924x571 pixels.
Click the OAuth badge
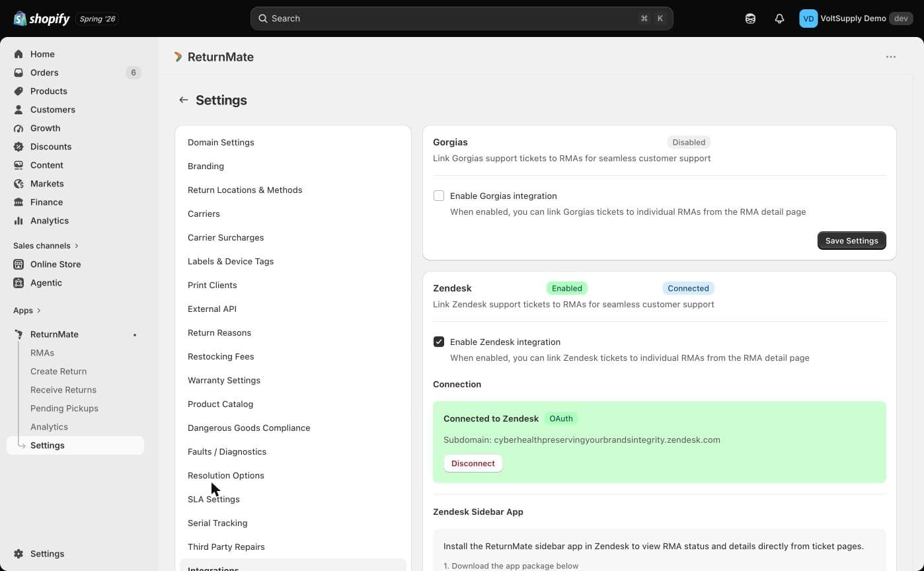[561, 418]
